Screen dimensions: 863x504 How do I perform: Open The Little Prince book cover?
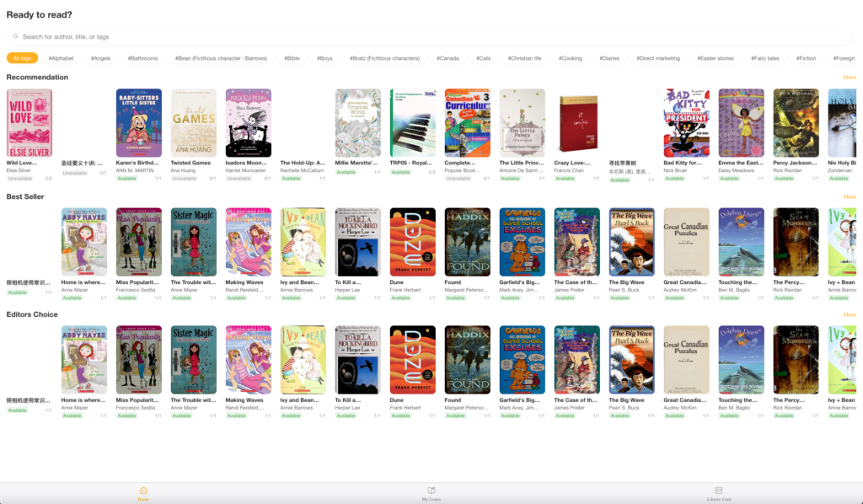click(x=523, y=123)
